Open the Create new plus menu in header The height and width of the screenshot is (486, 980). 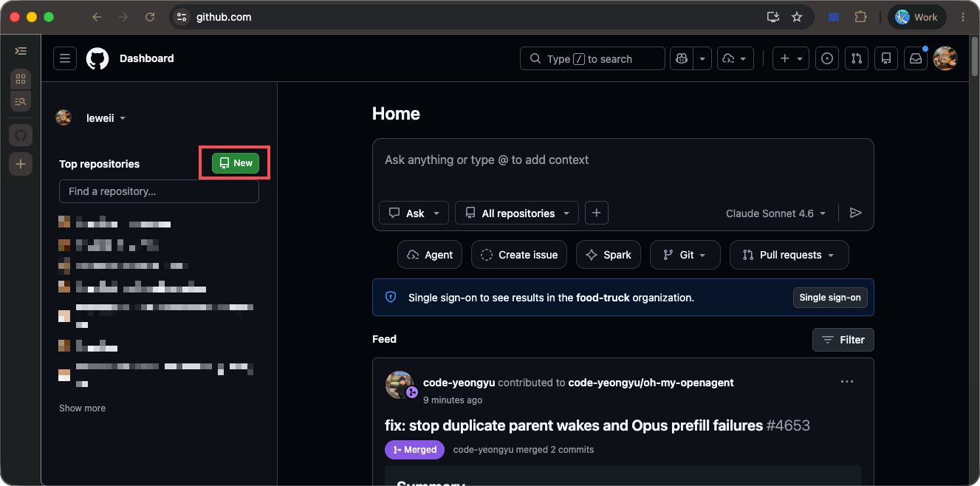(x=791, y=58)
